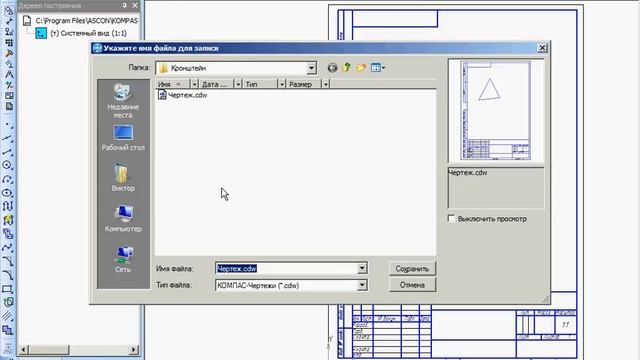Select the grid-shaped editing panel icon

point(8,42)
